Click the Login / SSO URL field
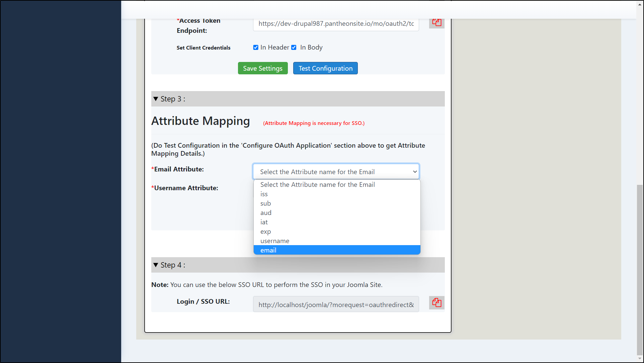 coord(336,304)
